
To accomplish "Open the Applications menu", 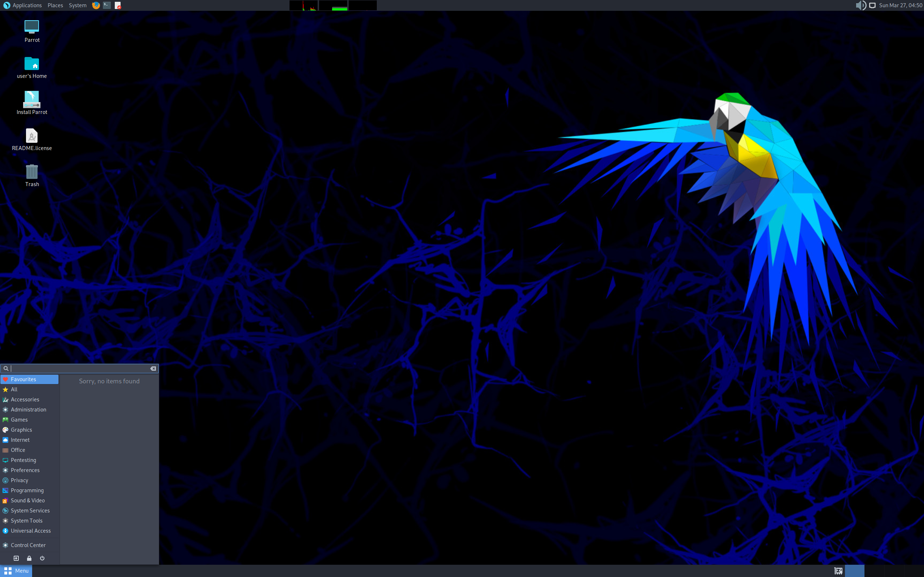I will [27, 5].
